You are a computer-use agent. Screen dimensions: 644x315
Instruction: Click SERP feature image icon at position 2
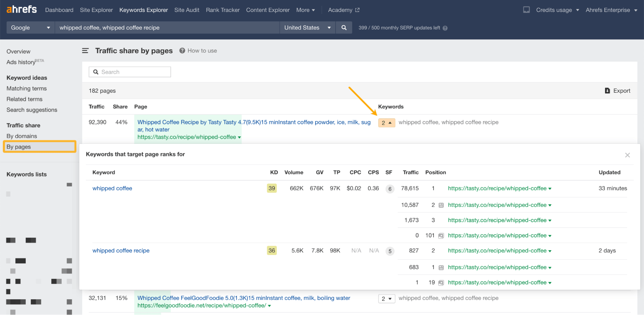pyautogui.click(x=441, y=205)
